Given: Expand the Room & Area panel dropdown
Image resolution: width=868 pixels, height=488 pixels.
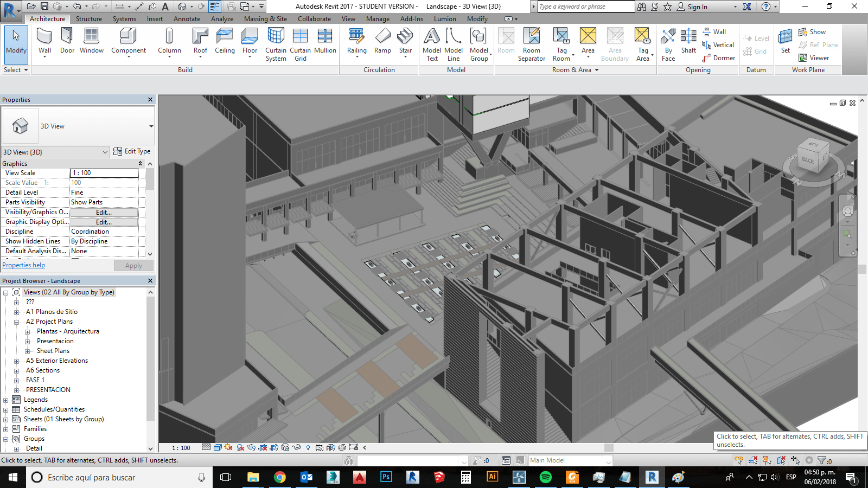Looking at the screenshot, I should (x=597, y=70).
